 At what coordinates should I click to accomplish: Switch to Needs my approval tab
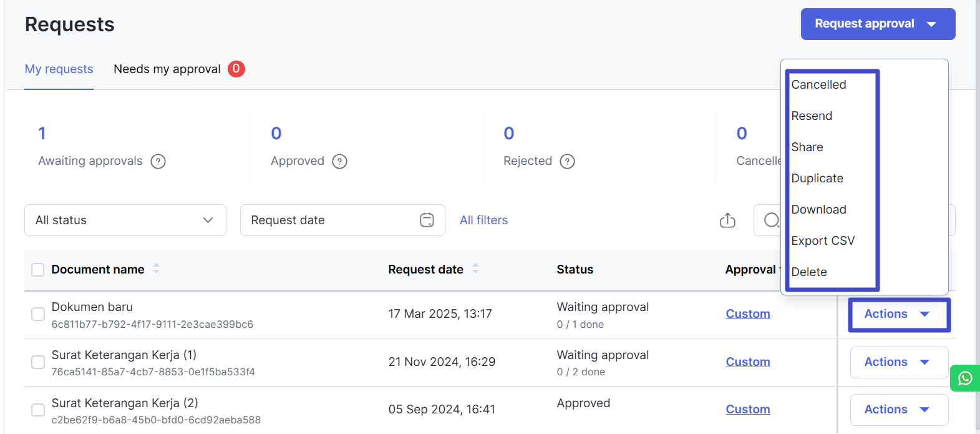[167, 69]
